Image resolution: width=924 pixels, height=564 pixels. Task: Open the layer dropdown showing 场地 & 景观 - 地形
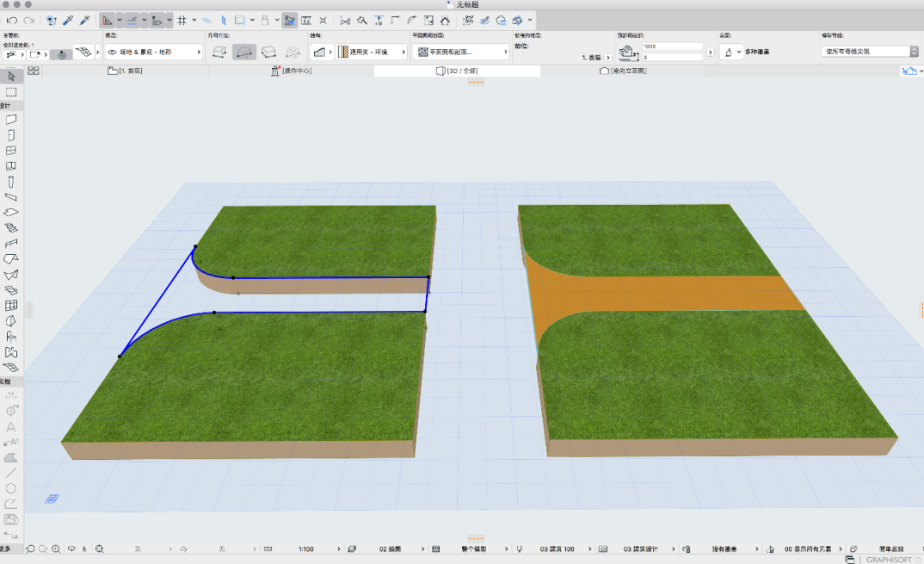(x=154, y=52)
